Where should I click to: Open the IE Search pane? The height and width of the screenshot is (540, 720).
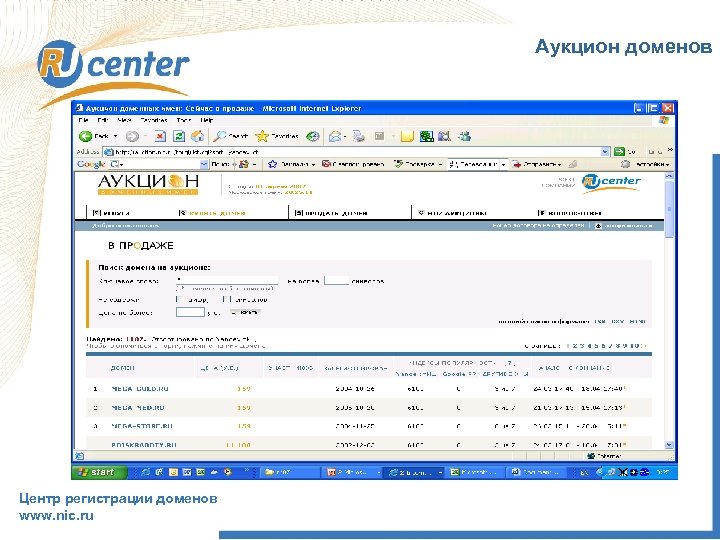click(x=231, y=136)
